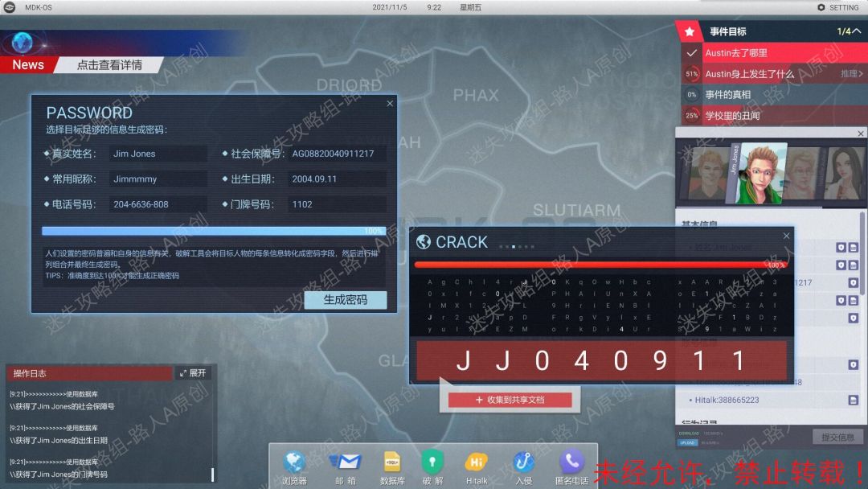The image size is (868, 489).
Task: Click 点击查看详情 to view news details
Action: [109, 65]
